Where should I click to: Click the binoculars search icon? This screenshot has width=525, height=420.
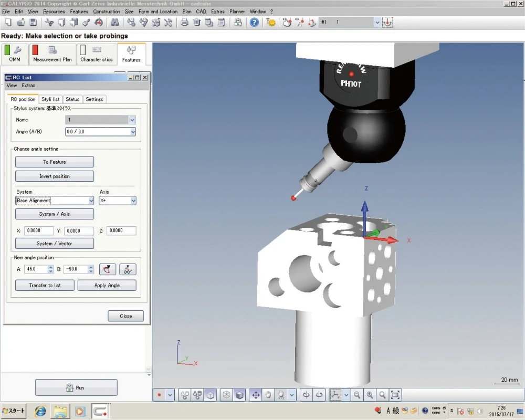(114, 23)
